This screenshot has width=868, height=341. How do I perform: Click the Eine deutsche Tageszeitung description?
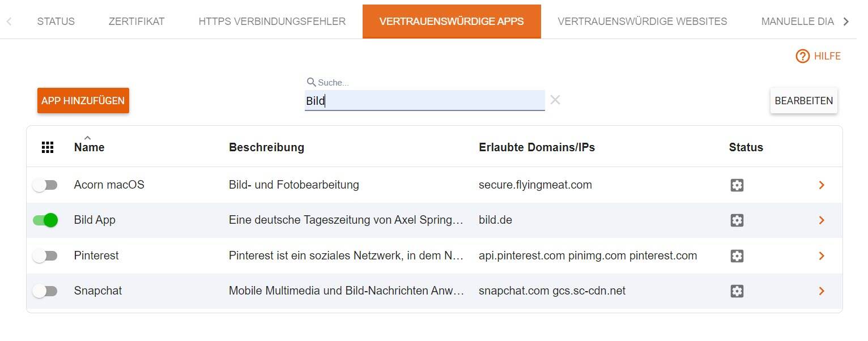click(347, 220)
